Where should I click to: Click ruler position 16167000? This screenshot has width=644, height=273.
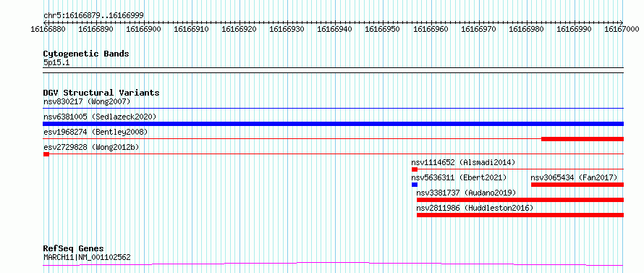pos(622,29)
